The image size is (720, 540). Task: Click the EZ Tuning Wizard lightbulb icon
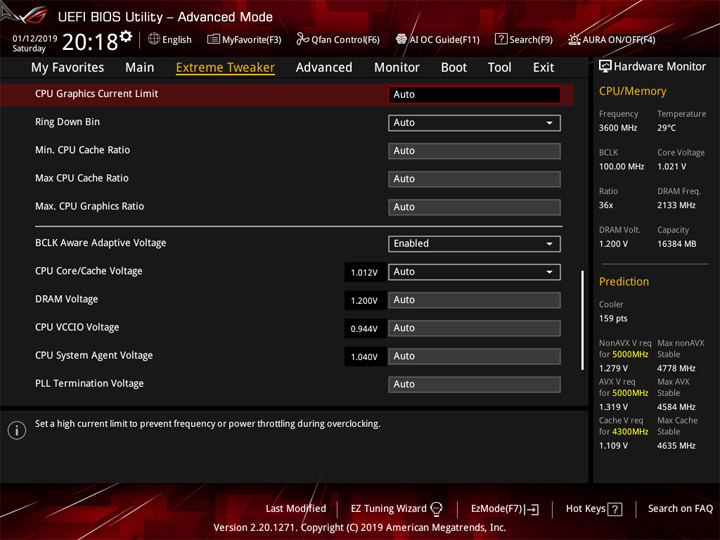436,509
